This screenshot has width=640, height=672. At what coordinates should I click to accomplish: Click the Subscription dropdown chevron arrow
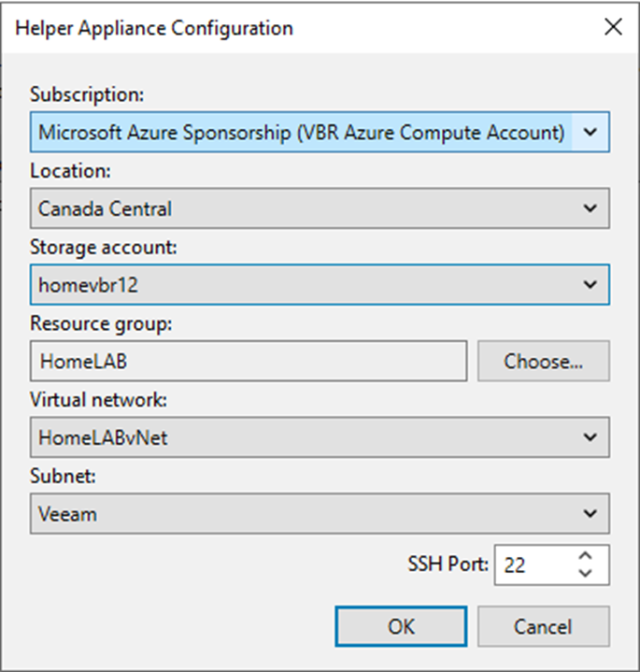click(590, 132)
